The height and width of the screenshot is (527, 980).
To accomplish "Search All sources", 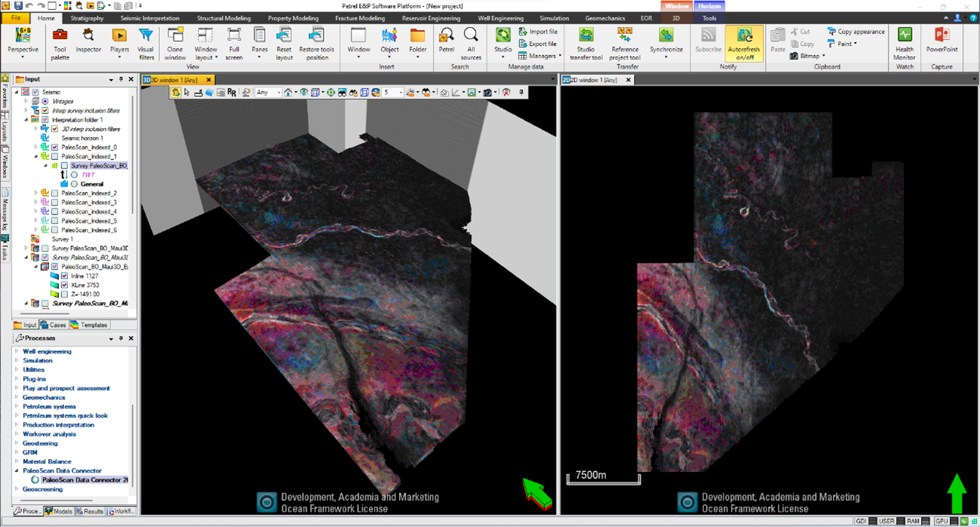I will (x=471, y=42).
